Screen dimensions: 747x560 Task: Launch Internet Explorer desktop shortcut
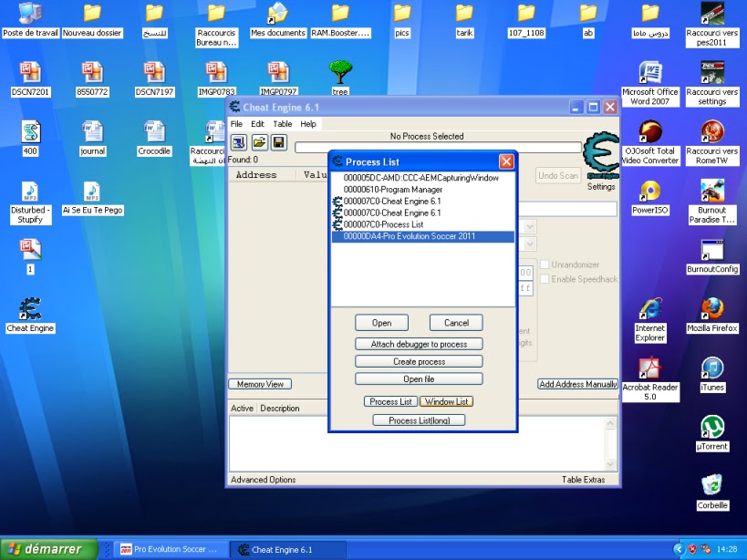coord(650,320)
